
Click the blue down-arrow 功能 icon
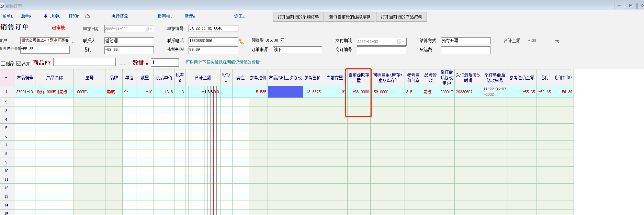point(45,16)
